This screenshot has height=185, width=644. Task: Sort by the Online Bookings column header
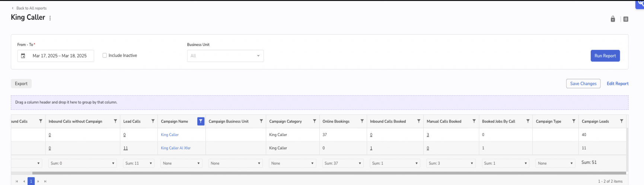(x=336, y=121)
